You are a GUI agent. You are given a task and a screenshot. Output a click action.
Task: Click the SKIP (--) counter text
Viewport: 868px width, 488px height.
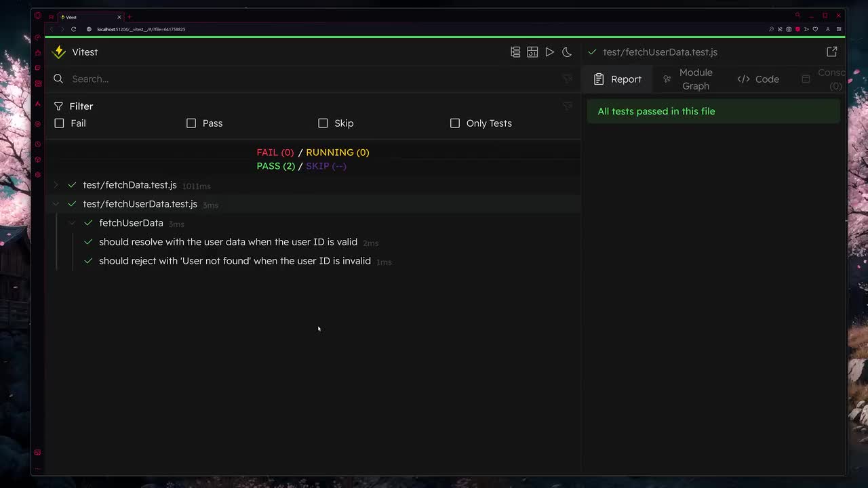[x=326, y=166]
